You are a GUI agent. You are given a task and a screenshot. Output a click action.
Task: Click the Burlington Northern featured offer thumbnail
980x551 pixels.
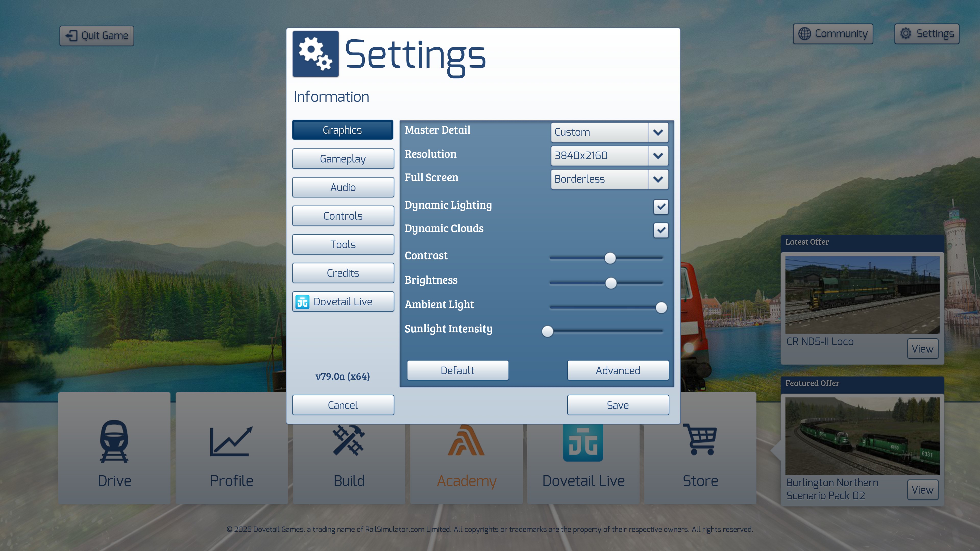[x=862, y=436]
